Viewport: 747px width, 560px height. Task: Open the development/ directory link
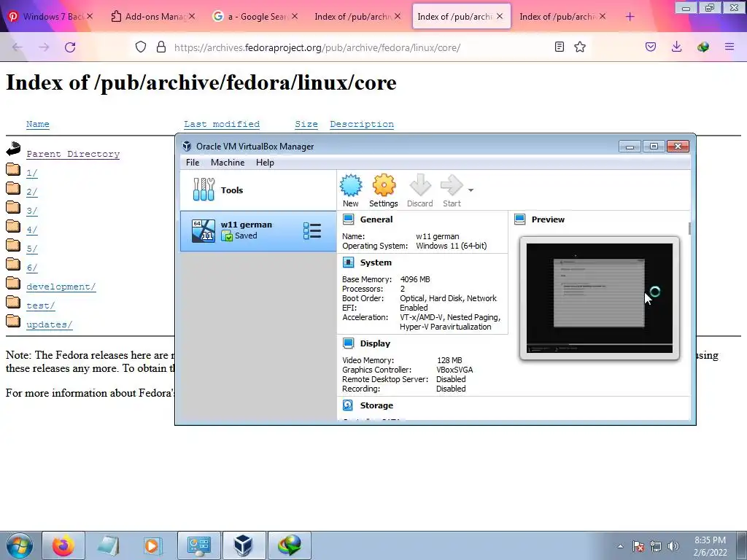(61, 287)
